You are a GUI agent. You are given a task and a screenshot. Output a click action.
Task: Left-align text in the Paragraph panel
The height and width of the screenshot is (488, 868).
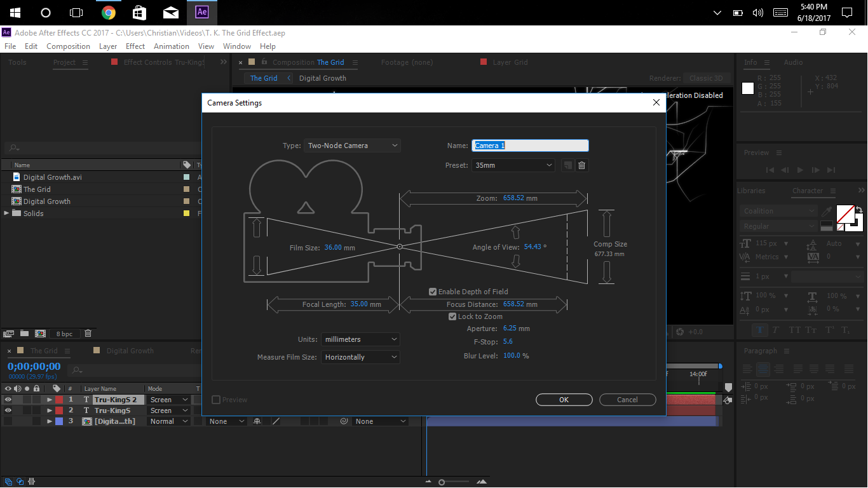point(748,369)
